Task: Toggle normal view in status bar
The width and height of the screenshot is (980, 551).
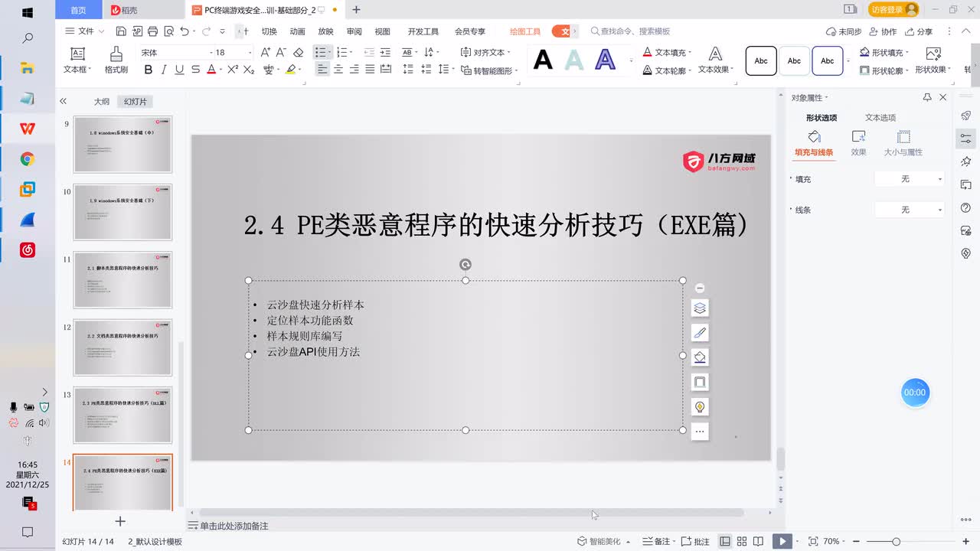Action: click(x=724, y=541)
